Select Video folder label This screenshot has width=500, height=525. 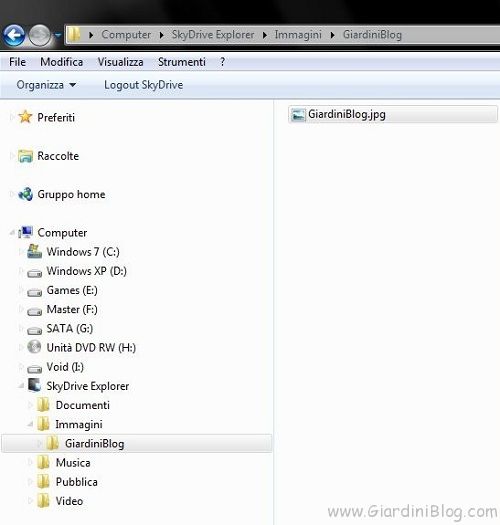pyautogui.click(x=69, y=501)
